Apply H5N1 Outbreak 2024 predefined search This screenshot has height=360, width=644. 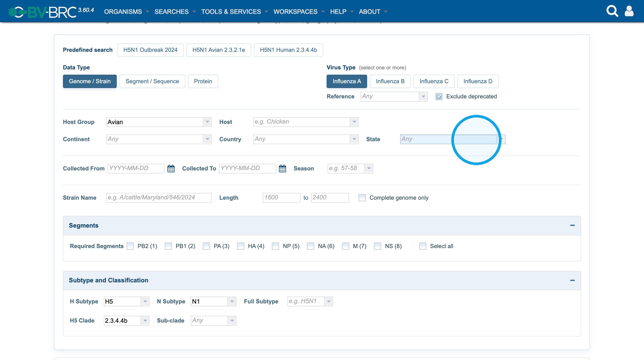point(150,50)
